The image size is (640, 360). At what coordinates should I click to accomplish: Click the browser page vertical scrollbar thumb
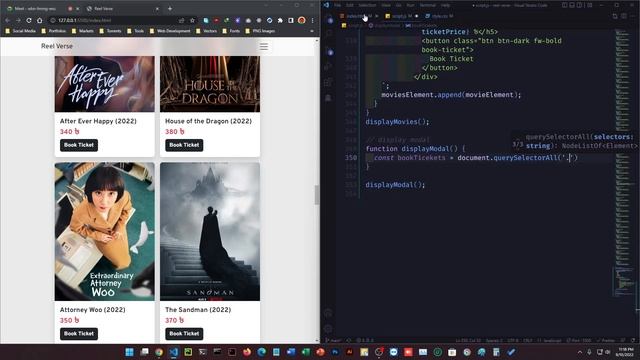(x=317, y=195)
